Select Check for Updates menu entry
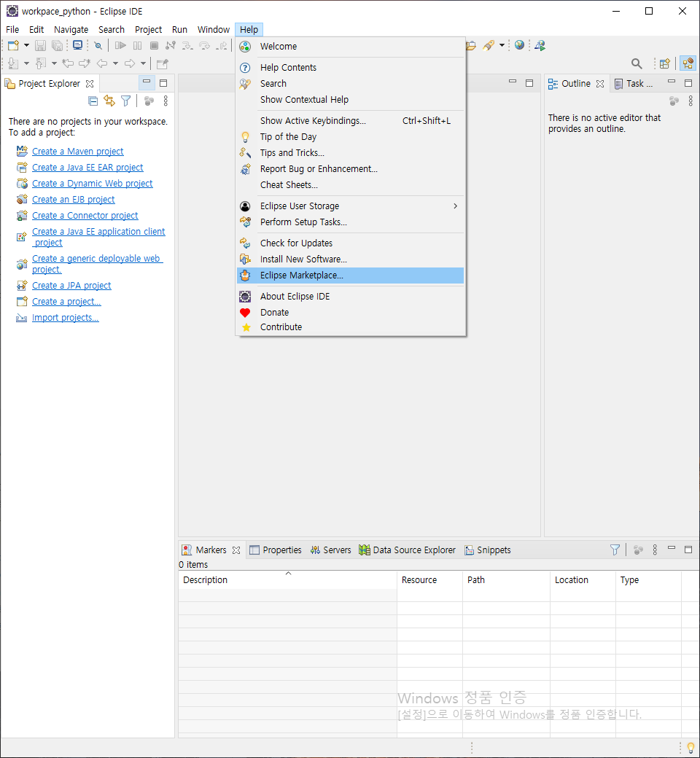700x758 pixels. point(350,243)
